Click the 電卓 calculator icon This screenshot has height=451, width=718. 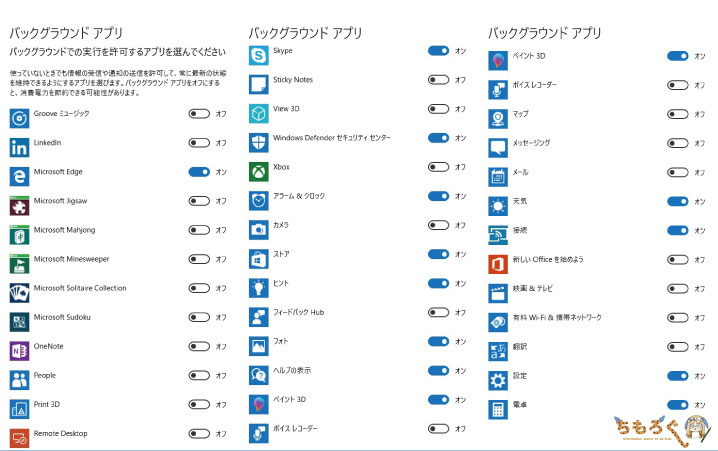point(498,410)
